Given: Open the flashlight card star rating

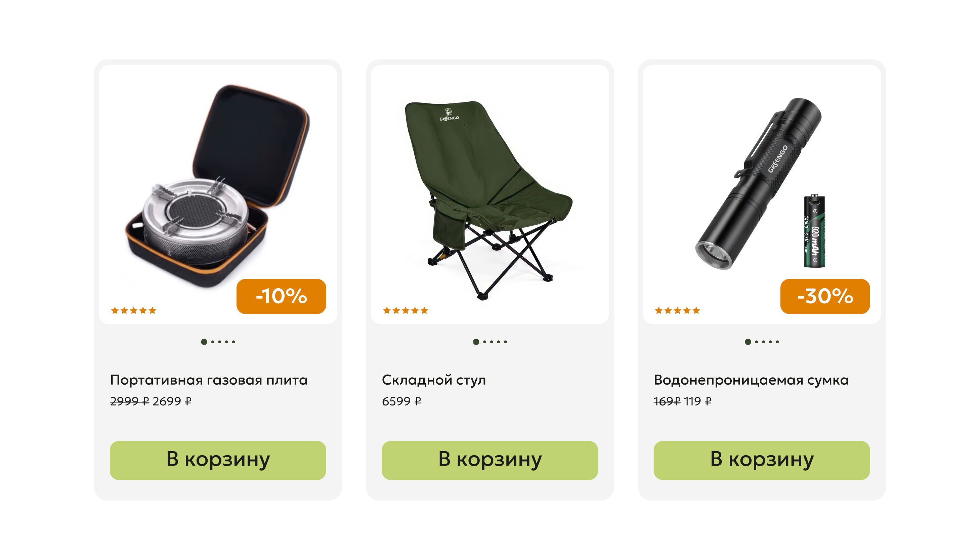Looking at the screenshot, I should click(x=677, y=310).
